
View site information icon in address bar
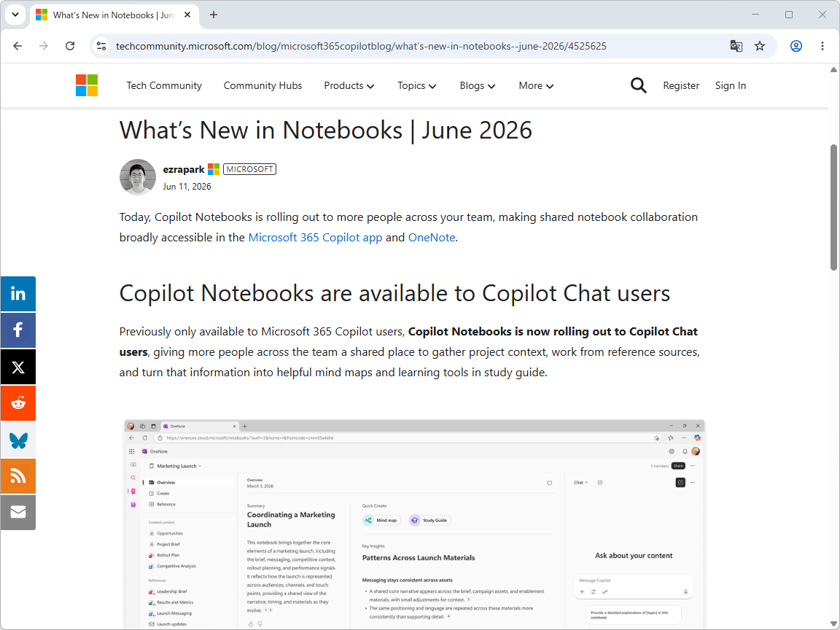pos(102,46)
